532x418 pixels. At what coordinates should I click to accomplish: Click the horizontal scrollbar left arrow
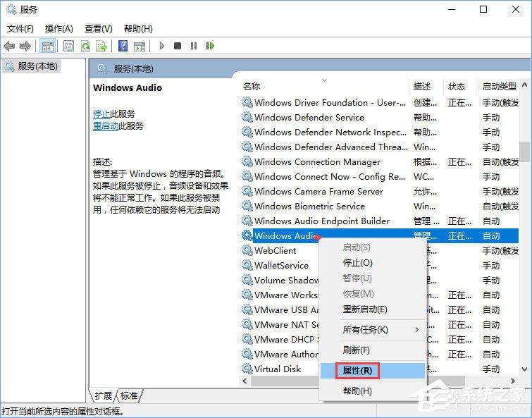[245, 381]
